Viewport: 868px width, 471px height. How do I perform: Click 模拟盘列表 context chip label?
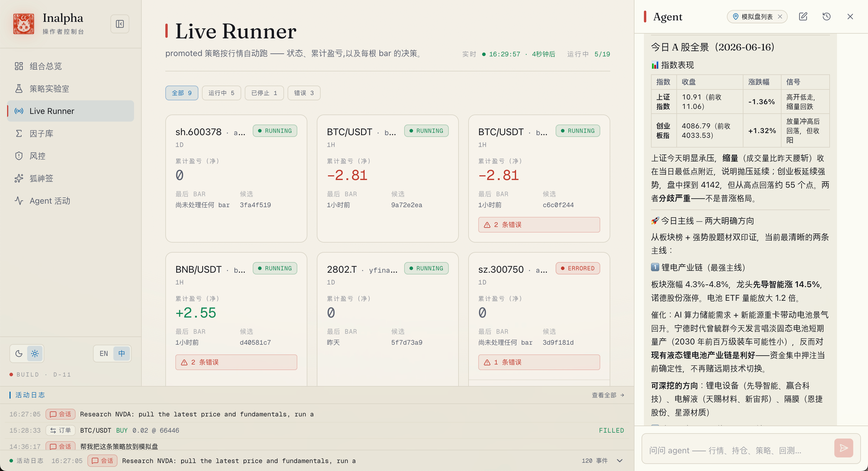point(757,17)
